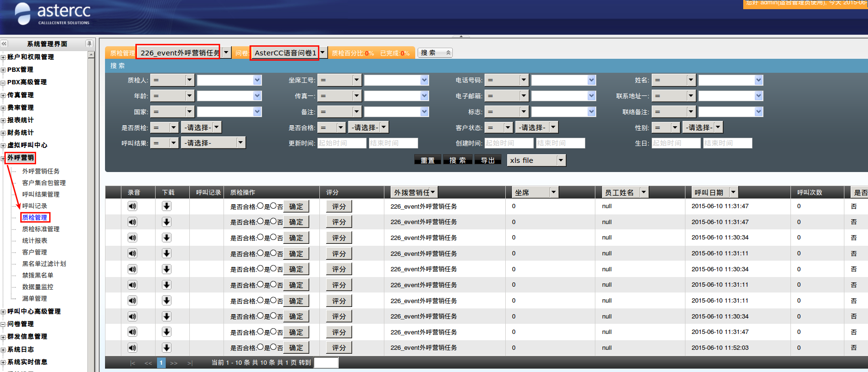Open 客户管理 in the sidebar
Screen dimensions: 868x372
(x=35, y=252)
